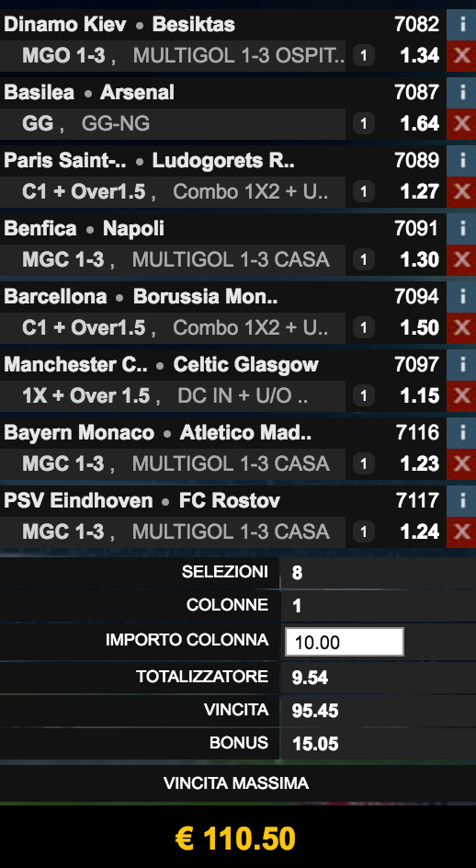Open info for Dinamo Kiev - Besiktas match
This screenshot has height=868, width=476.
pyautogui.click(x=461, y=24)
